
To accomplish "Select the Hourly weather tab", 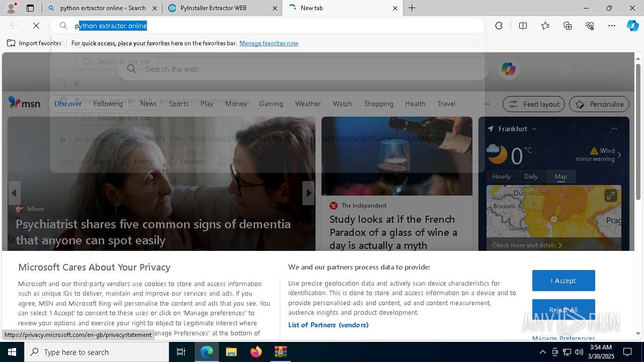I will 502,176.
